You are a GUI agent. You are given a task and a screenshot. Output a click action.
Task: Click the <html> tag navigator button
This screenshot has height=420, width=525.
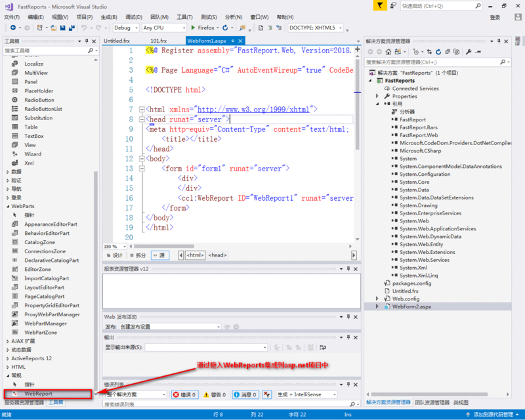coord(195,255)
